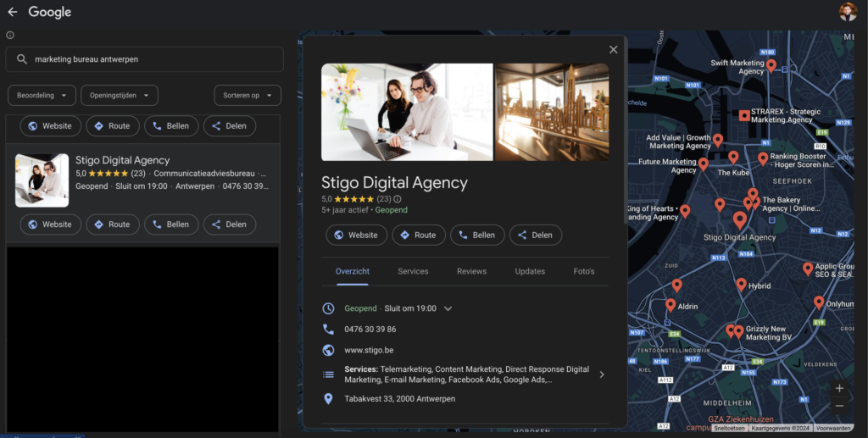The width and height of the screenshot is (868, 438).
Task: Select Stigo Digital Agency title in results list
Action: [x=122, y=160]
